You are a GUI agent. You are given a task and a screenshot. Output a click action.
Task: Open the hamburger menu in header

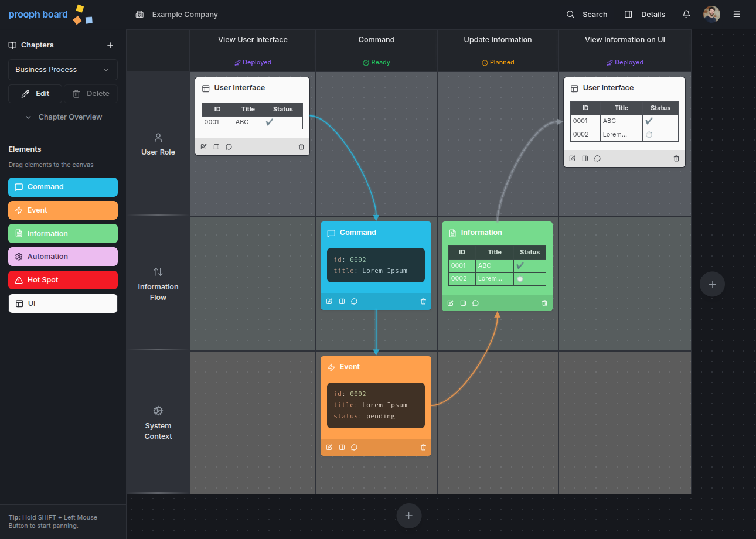(x=737, y=15)
